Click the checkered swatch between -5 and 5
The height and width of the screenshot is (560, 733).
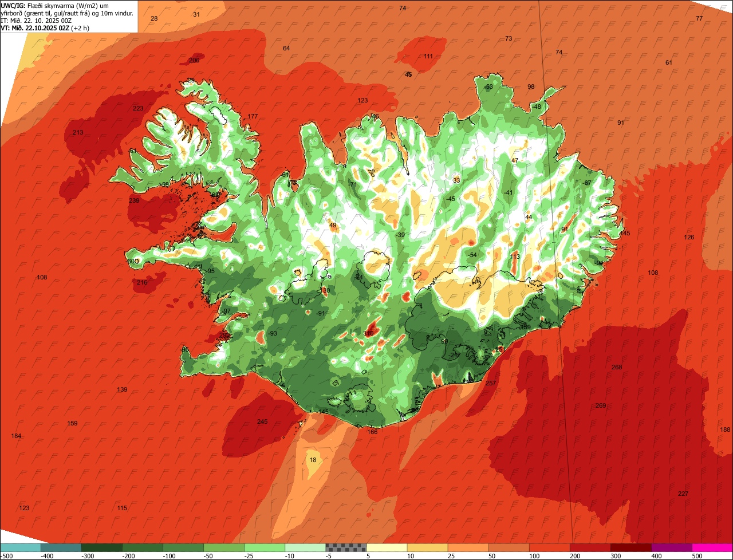(346, 547)
